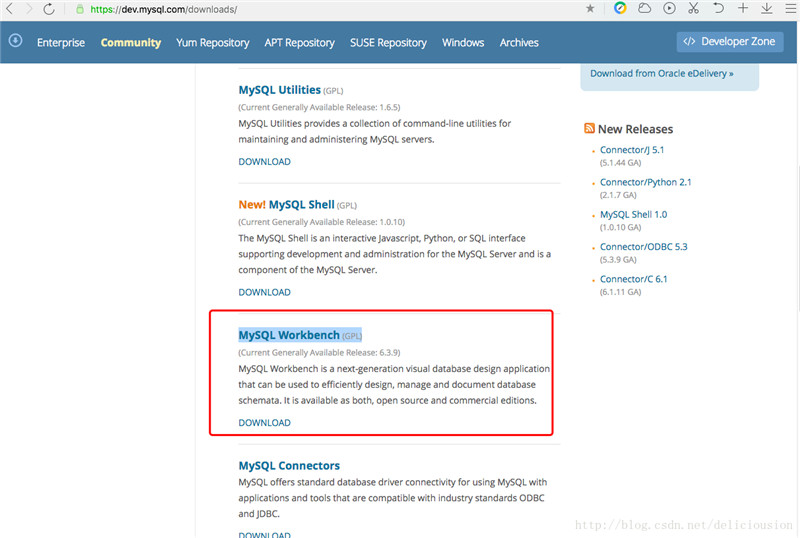
Task: Click the New Releases heading
Action: click(x=635, y=129)
